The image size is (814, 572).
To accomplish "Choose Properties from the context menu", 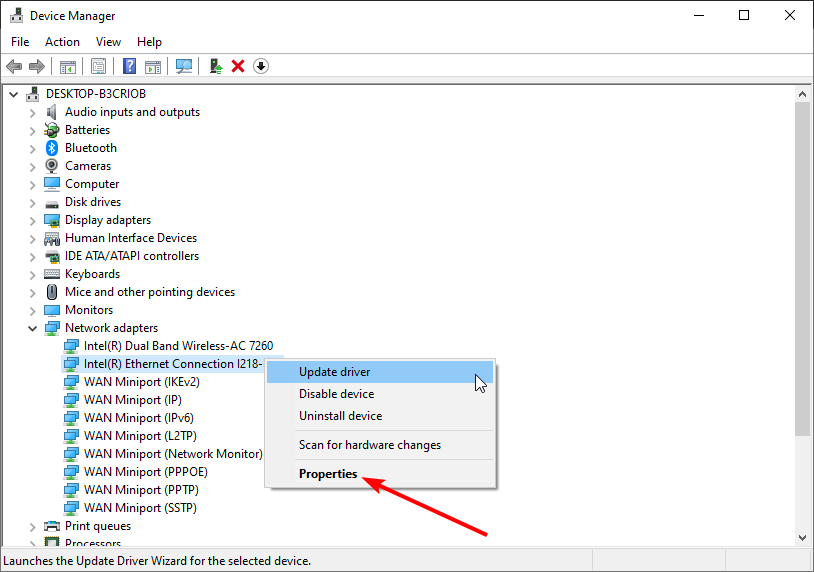I will click(379, 474).
